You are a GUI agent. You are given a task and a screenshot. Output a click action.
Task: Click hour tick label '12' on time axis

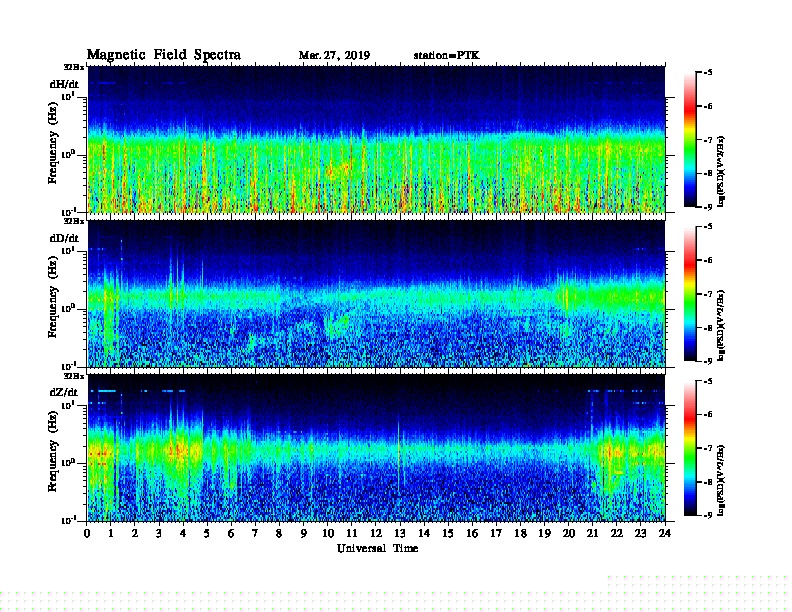click(376, 533)
